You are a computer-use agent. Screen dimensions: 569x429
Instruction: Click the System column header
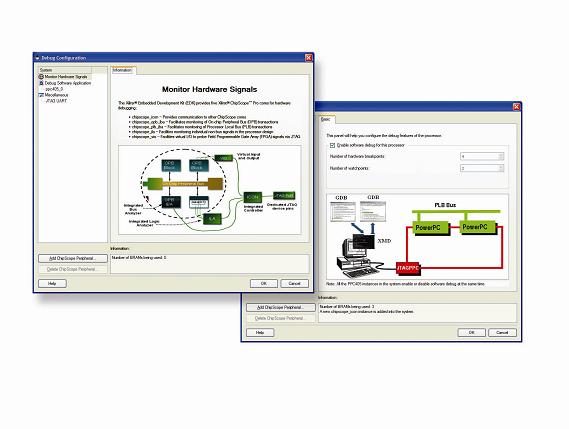[x=65, y=70]
